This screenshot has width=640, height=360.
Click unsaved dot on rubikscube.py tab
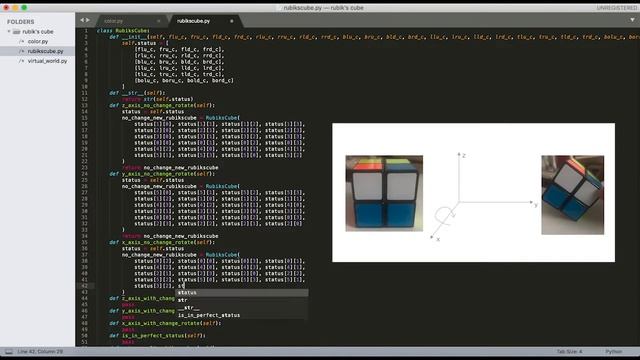coord(231,21)
